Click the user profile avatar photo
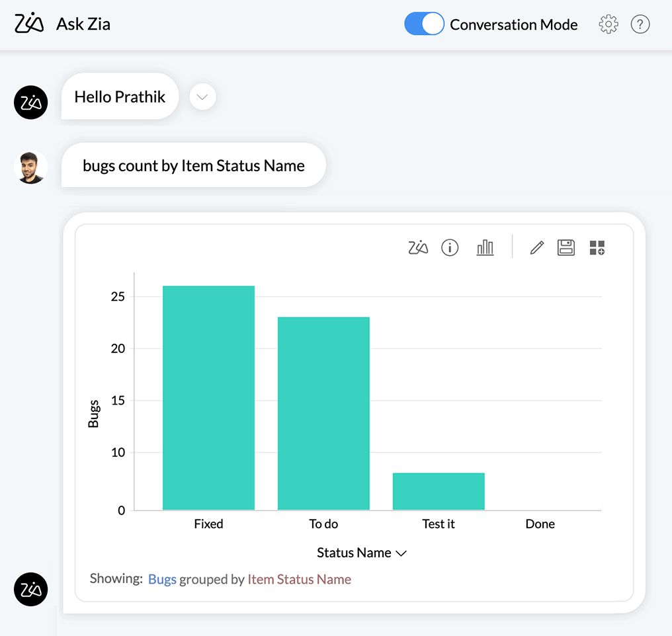Image resolution: width=672 pixels, height=636 pixels. [30, 167]
